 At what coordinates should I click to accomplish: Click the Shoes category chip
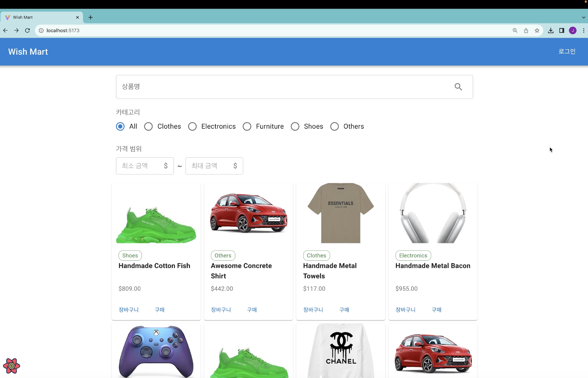pyautogui.click(x=130, y=255)
